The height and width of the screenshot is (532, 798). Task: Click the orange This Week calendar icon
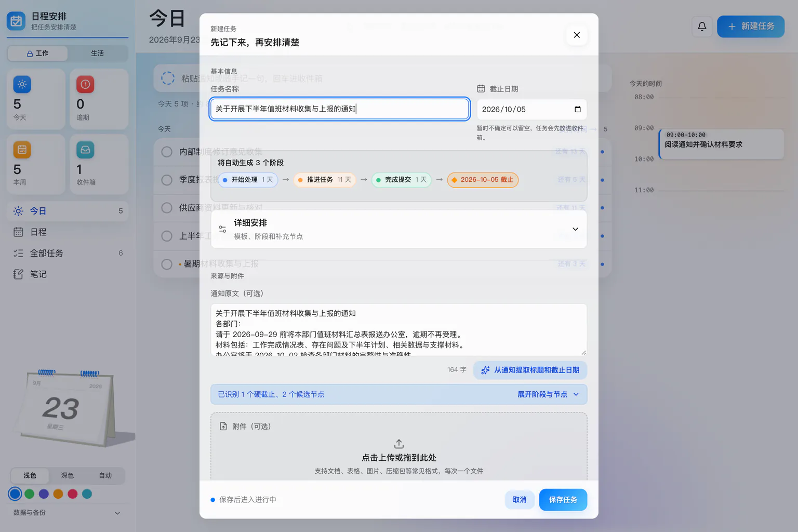(22, 150)
